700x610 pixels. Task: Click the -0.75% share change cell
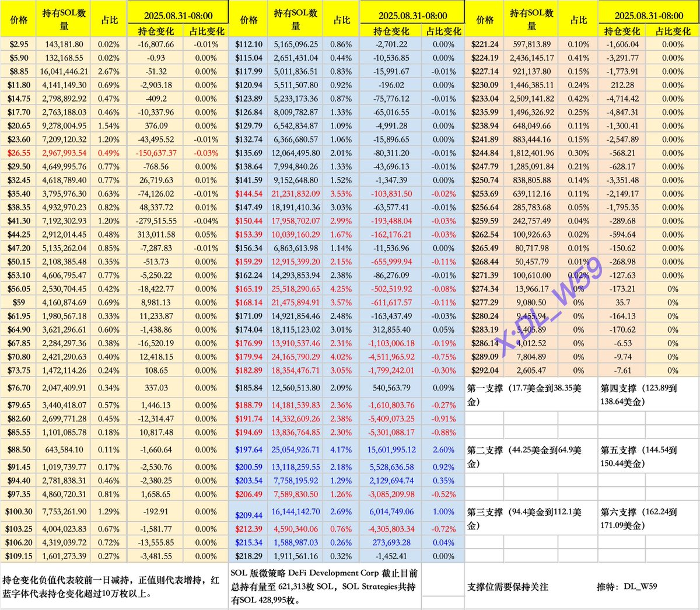444,357
